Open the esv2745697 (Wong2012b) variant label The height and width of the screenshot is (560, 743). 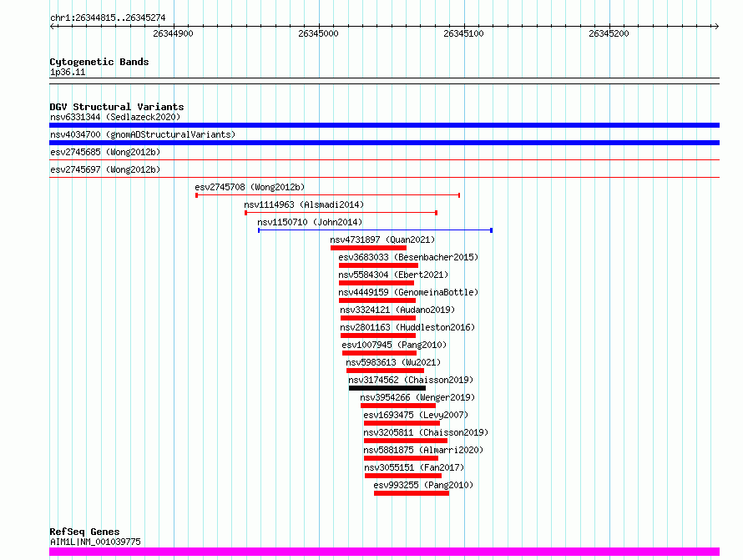105,169
